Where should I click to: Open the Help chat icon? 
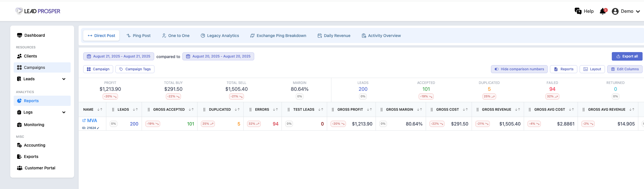coord(578,11)
